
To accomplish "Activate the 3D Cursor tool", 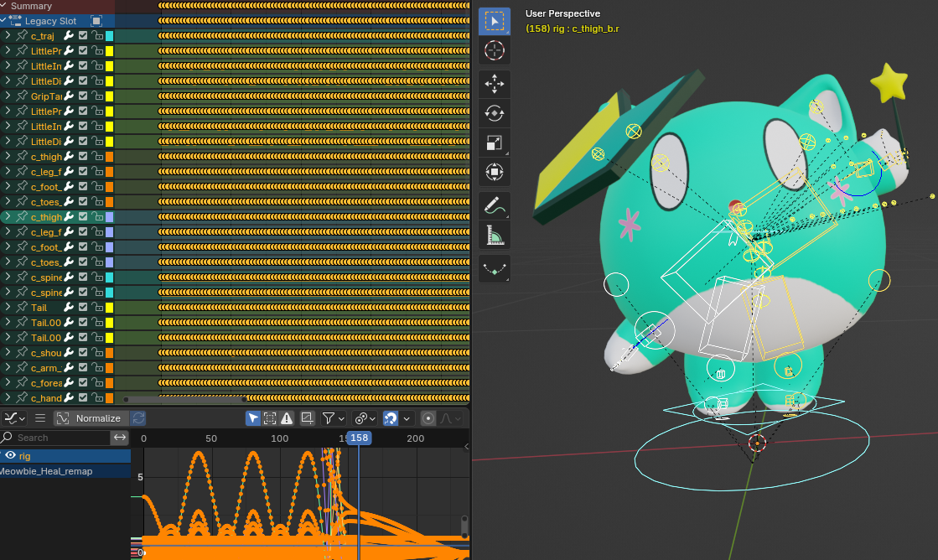I will (494, 50).
